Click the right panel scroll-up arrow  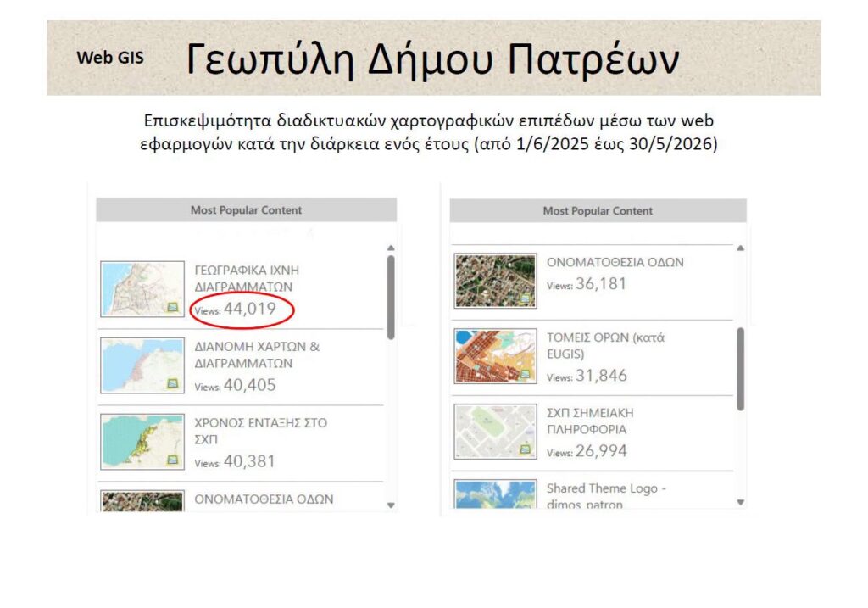[741, 248]
